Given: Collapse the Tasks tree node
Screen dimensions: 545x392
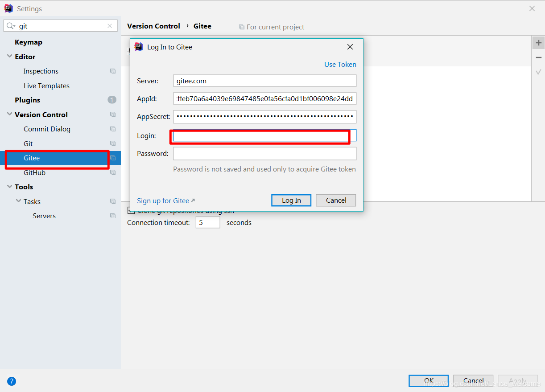Looking at the screenshot, I should (19, 201).
